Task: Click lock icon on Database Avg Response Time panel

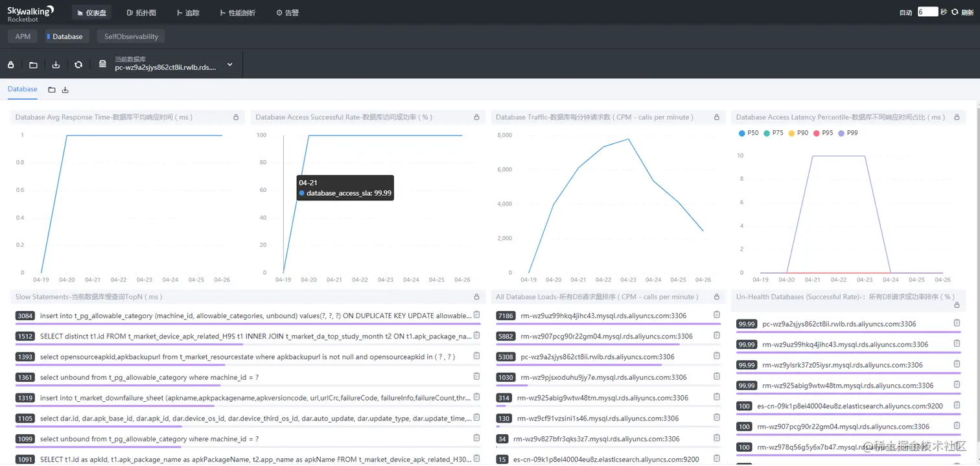Action: point(236,117)
